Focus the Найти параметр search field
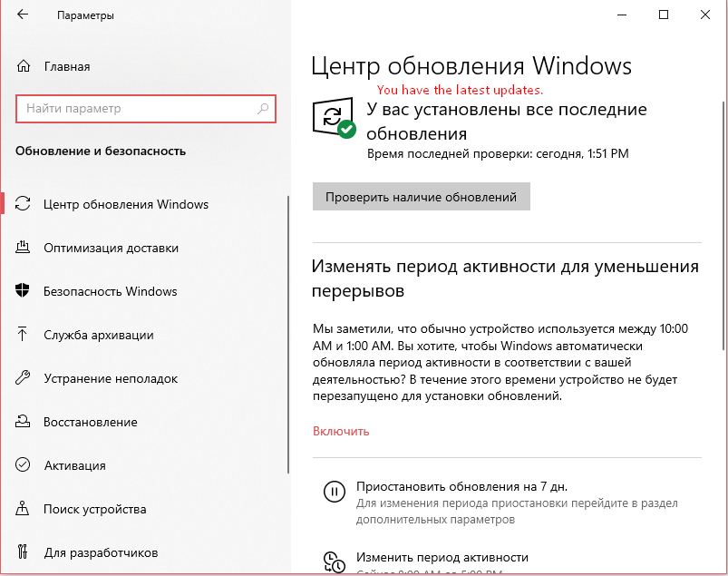728x576 pixels. (146, 109)
